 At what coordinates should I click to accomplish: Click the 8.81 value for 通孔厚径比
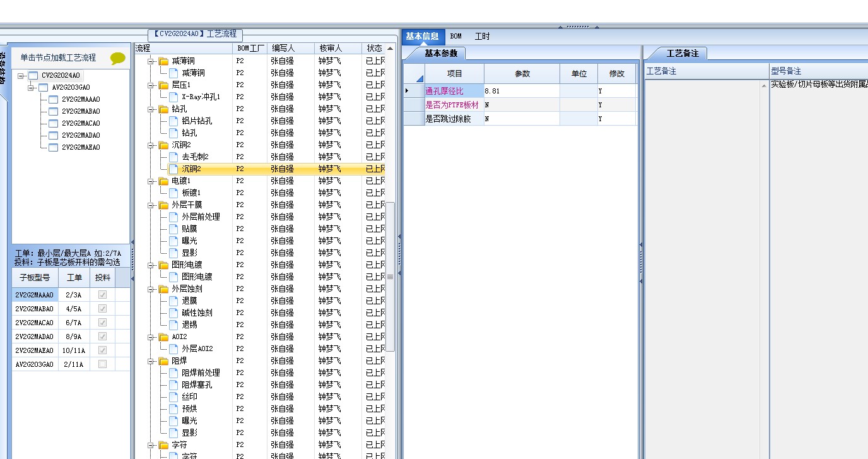pos(522,92)
